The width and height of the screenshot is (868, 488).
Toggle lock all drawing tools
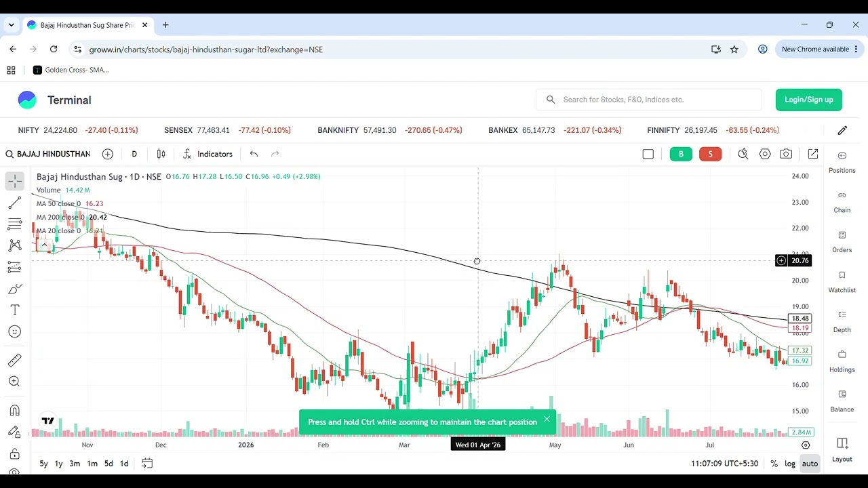pyautogui.click(x=14, y=453)
